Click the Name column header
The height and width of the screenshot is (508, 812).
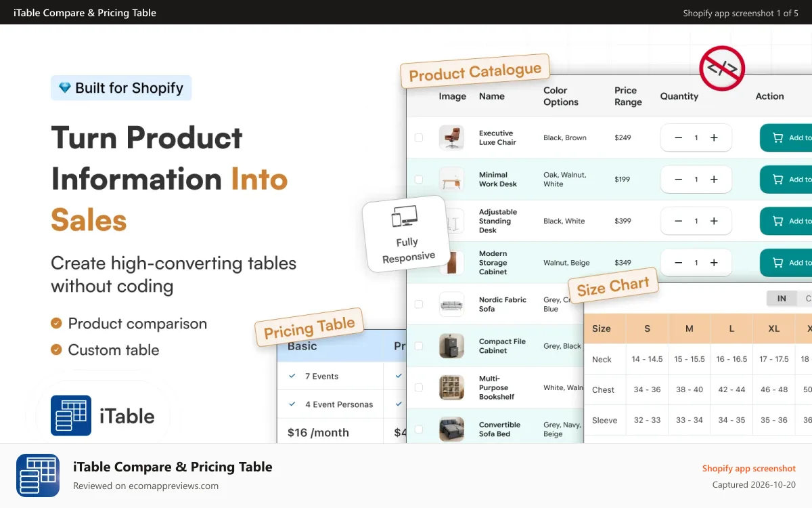coord(492,96)
